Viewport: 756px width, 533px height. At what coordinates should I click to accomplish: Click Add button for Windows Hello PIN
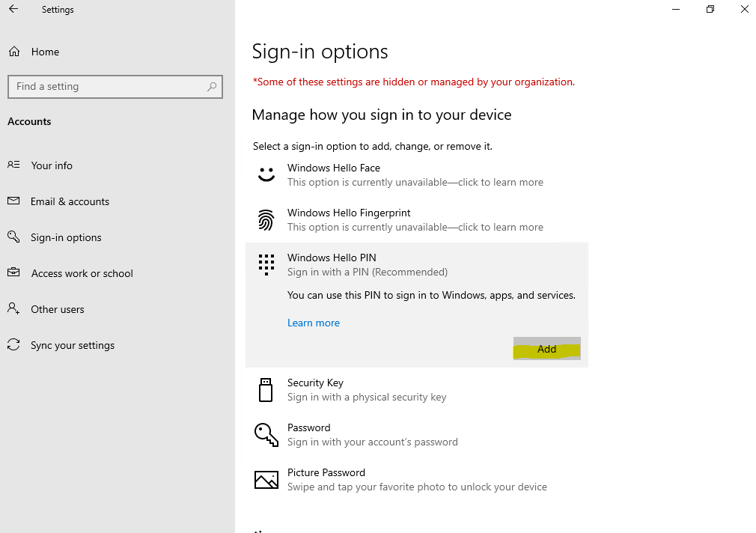point(546,349)
